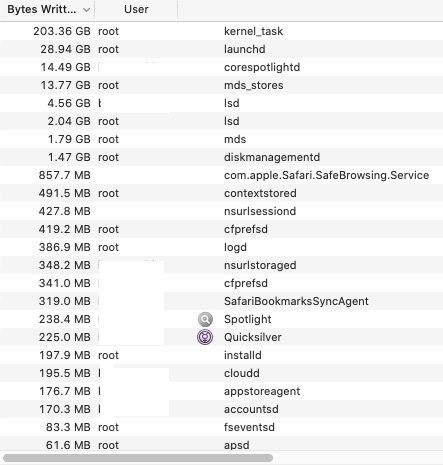Sort by the User column header
This screenshot has height=465, width=443.
(x=136, y=9)
